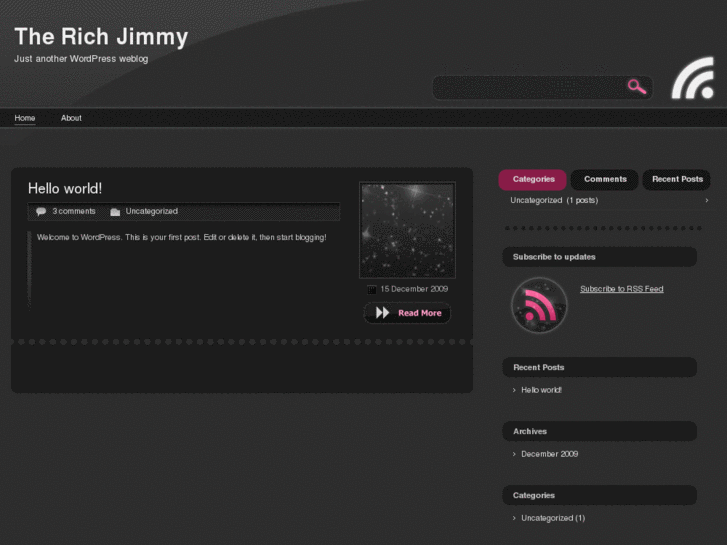Image resolution: width=727 pixels, height=545 pixels.
Task: Click the fast-forward arrows on Read More
Action: pos(382,313)
